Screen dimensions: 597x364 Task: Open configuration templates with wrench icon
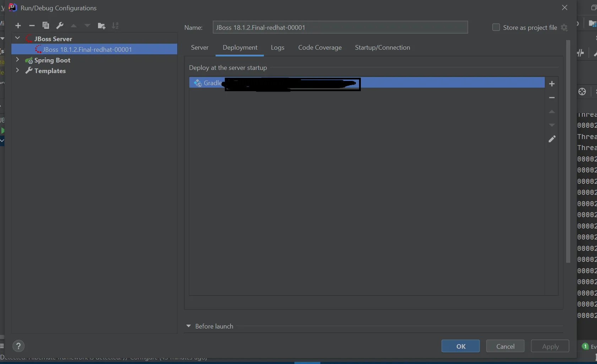[x=60, y=26]
